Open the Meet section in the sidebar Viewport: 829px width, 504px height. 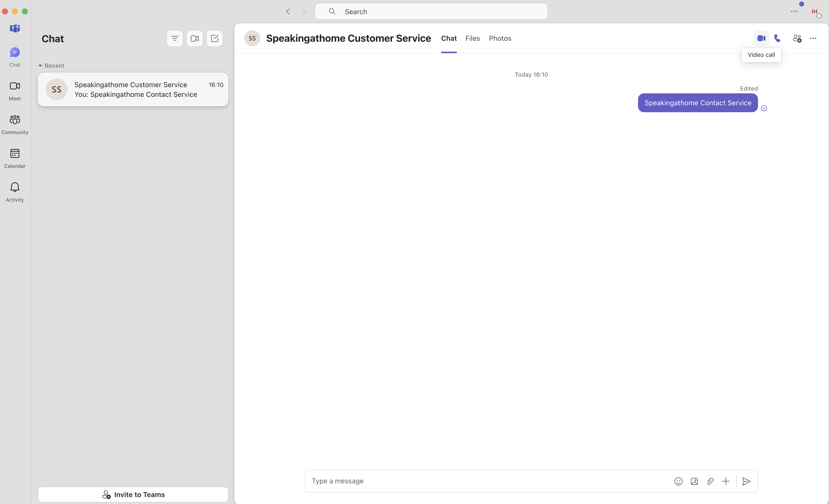tap(14, 90)
